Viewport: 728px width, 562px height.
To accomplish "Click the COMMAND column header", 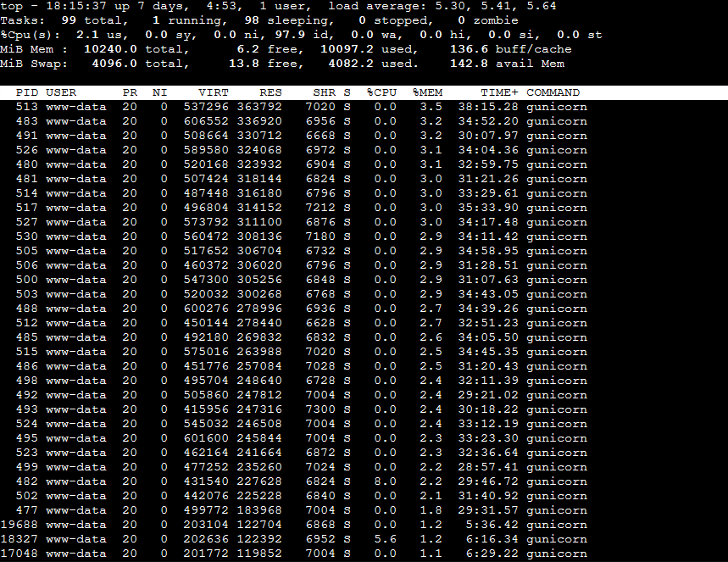I will tap(553, 92).
